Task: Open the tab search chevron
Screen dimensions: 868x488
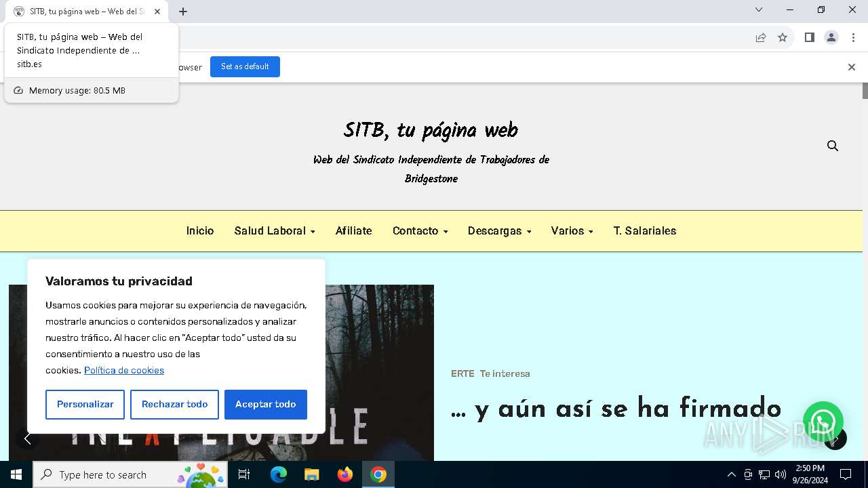Action: tap(759, 9)
